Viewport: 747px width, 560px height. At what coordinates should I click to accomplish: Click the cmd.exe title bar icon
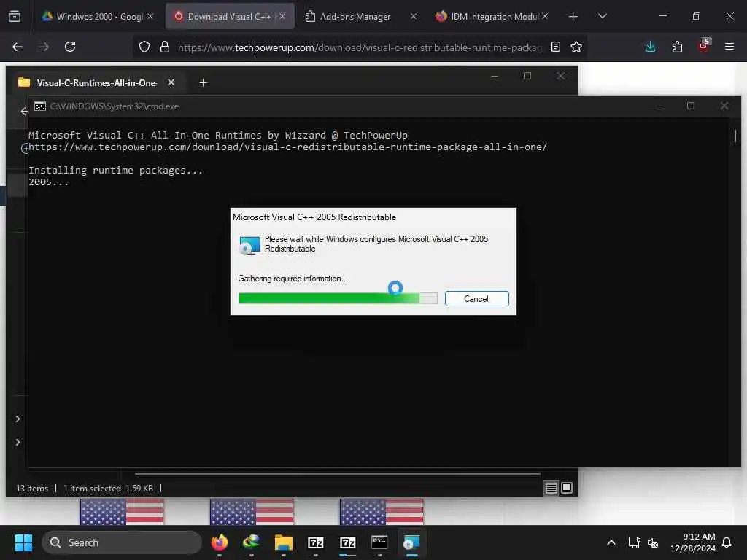[40, 106]
